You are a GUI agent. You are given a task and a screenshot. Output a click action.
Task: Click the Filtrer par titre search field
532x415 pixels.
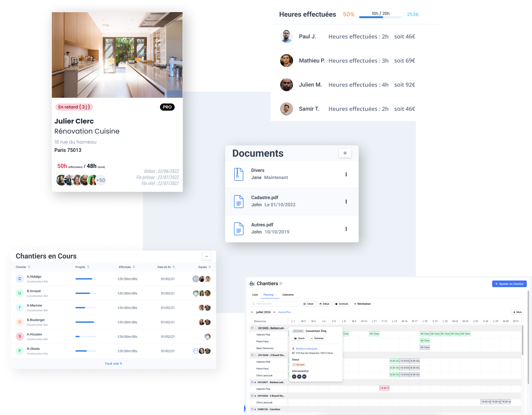pos(274,304)
